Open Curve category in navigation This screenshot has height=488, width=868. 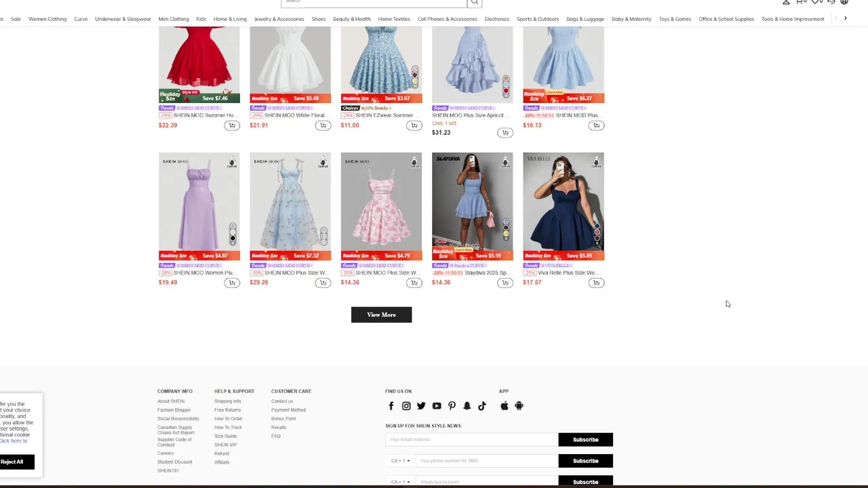81,19
